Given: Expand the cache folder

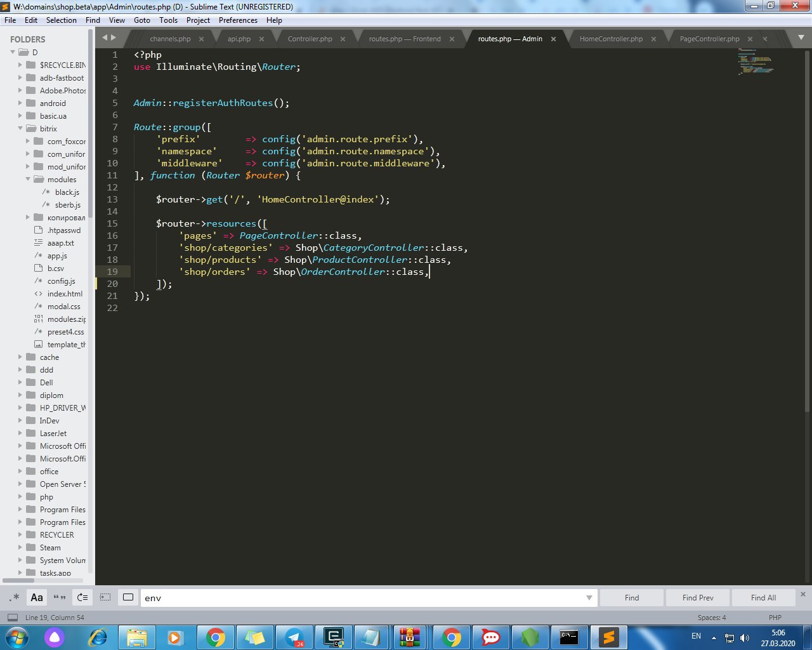Looking at the screenshot, I should 20,357.
